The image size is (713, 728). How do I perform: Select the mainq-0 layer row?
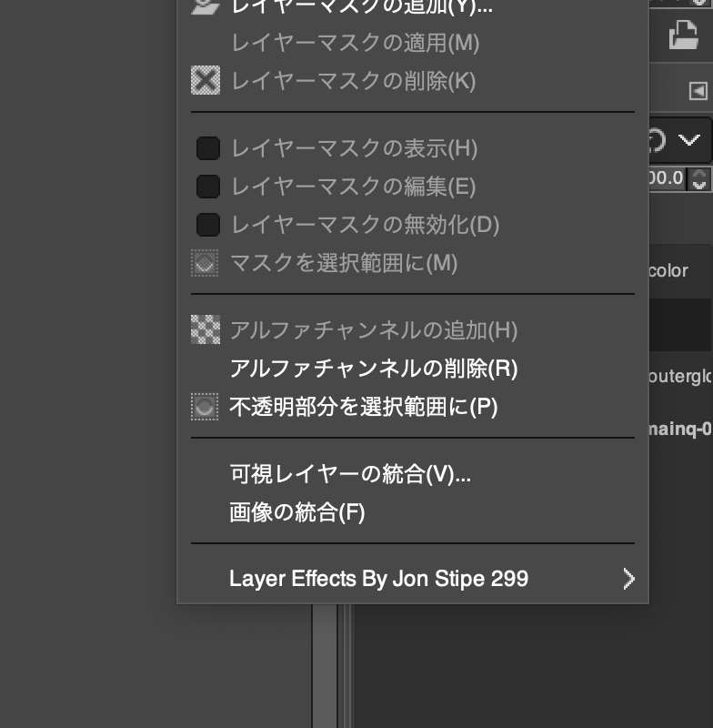(x=681, y=428)
